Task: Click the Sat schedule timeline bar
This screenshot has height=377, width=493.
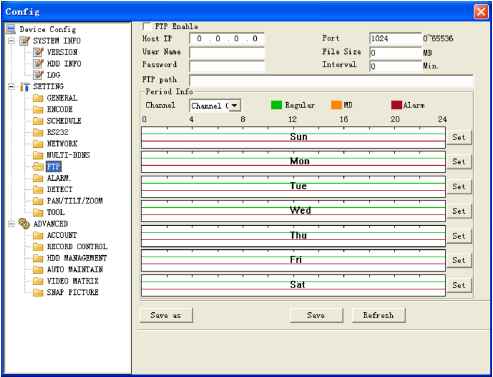Action: click(x=293, y=285)
